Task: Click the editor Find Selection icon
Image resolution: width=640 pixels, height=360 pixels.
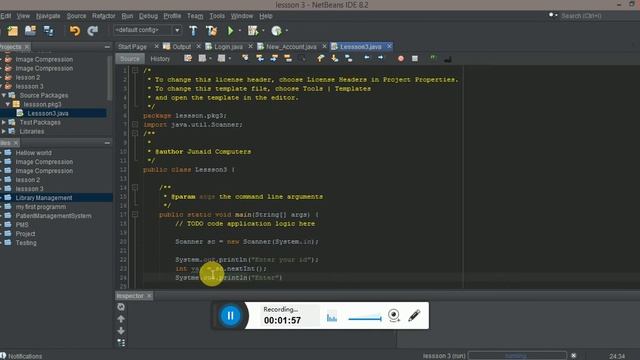Action: 245,58
